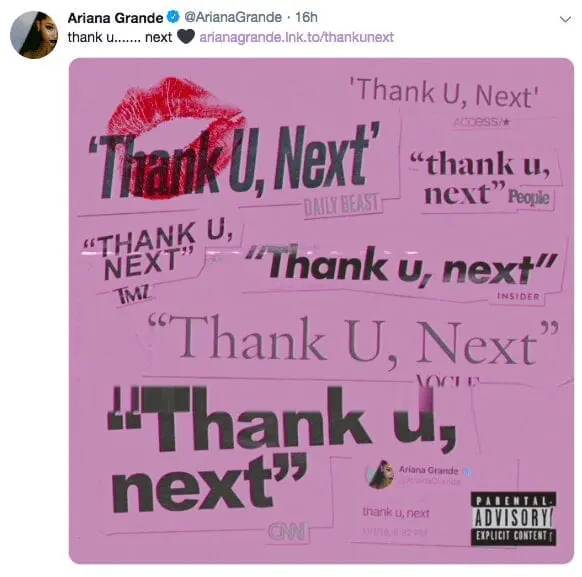Click the Parental Advisory explicit content label
Screen dimensions: 582x577
tap(513, 518)
